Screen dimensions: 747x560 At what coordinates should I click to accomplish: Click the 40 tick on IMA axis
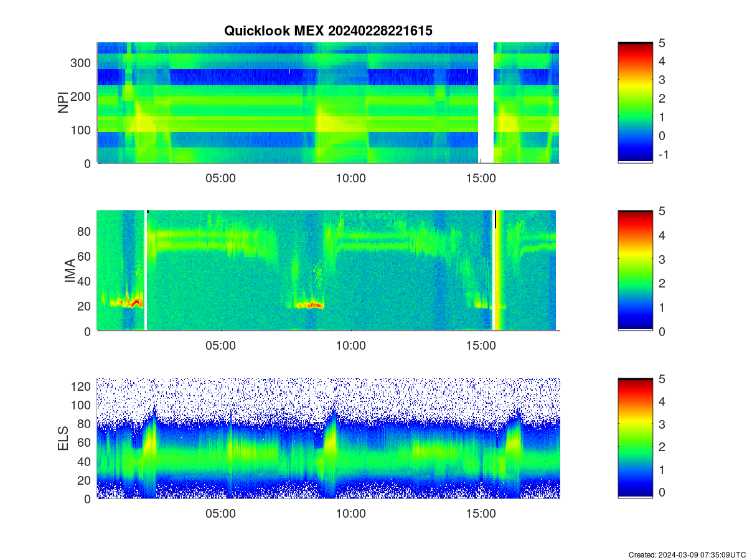tap(85, 281)
